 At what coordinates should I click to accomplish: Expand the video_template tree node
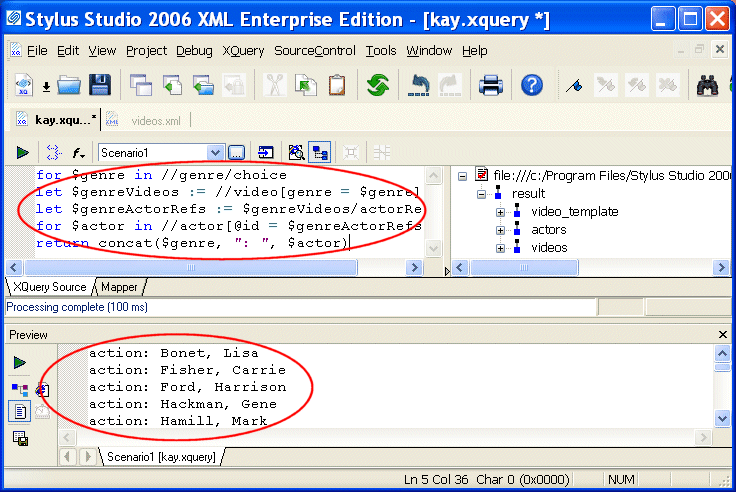coord(500,212)
